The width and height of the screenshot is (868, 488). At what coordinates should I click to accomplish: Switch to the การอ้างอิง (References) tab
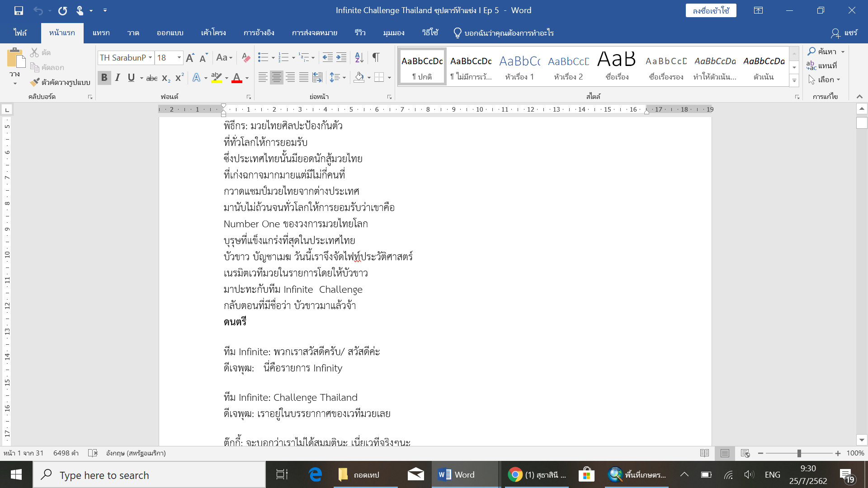click(259, 33)
